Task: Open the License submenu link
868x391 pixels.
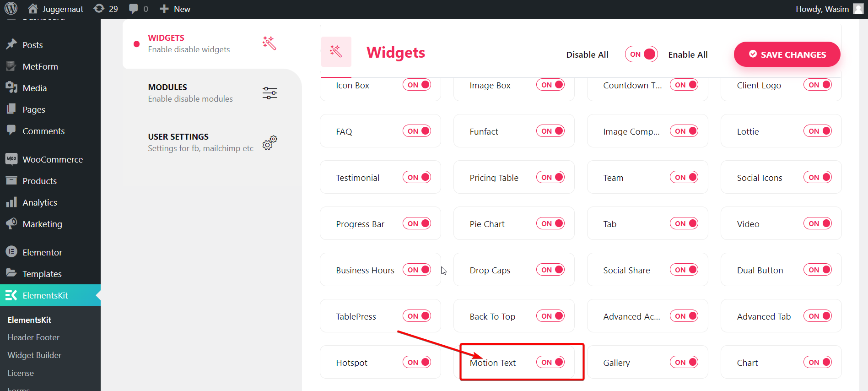Action: point(21,373)
